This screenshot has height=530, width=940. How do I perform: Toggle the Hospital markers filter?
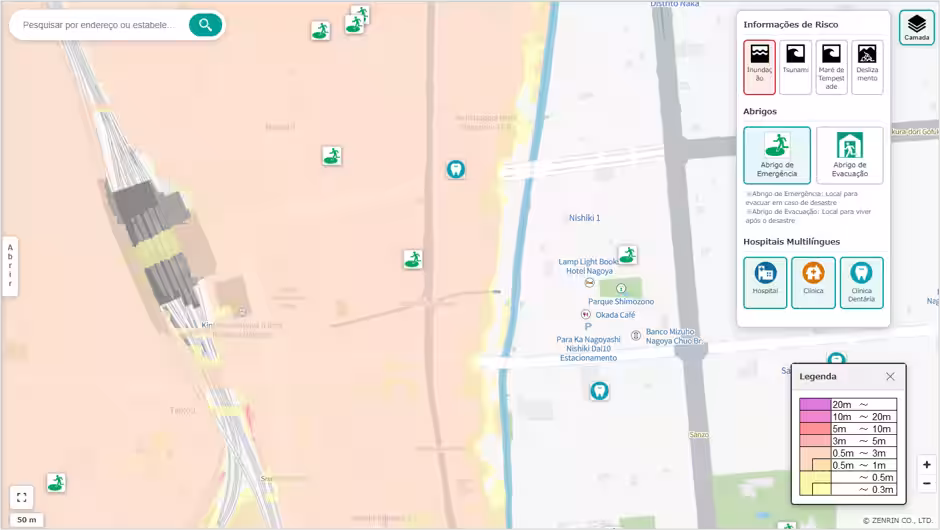tap(765, 282)
